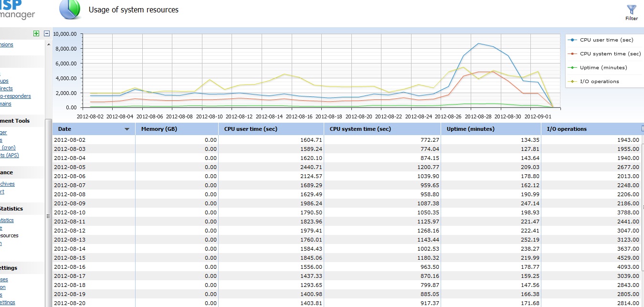This screenshot has width=644, height=307.
Task: Open the (cron) sidebar link
Action: 8,148
